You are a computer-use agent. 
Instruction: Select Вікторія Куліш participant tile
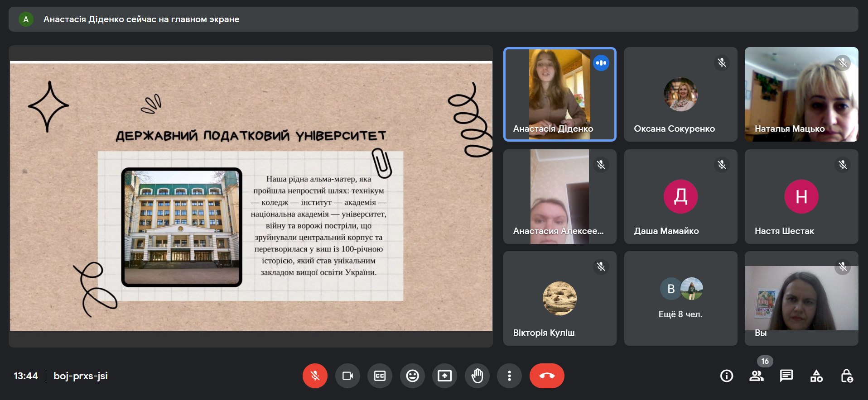(560, 298)
